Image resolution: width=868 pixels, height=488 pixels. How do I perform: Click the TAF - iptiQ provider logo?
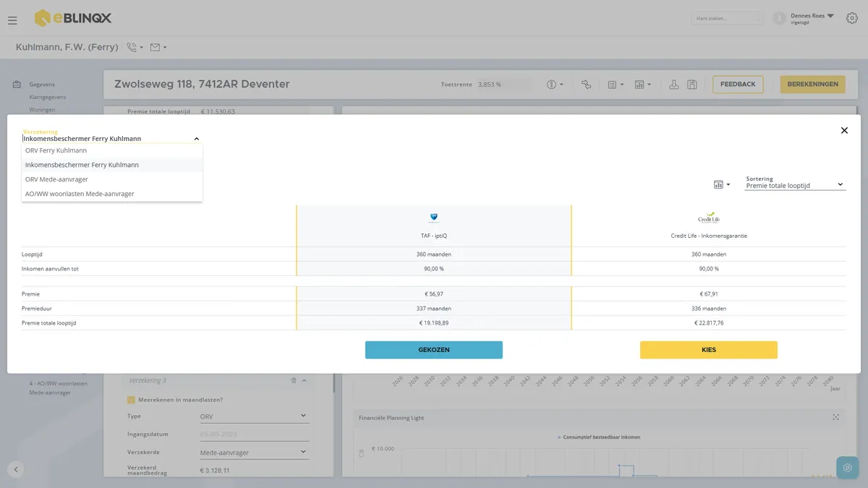pyautogui.click(x=434, y=218)
